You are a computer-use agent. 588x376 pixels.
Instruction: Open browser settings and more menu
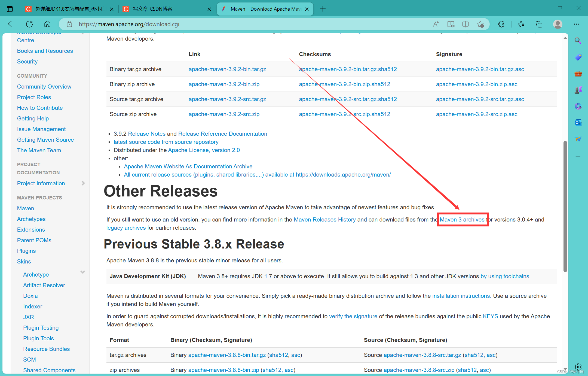point(577,24)
